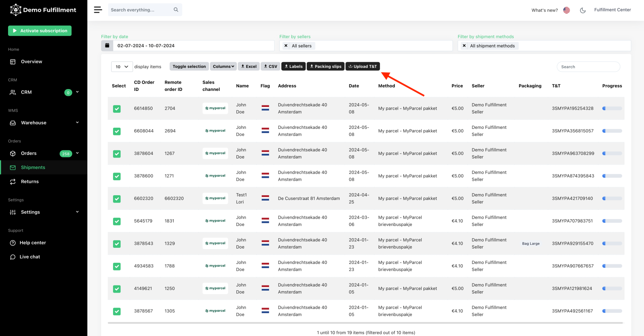Screen dimensions: 644x336
Task: Uncheck the checkbox for order 4149621
Action: [x=117, y=289]
